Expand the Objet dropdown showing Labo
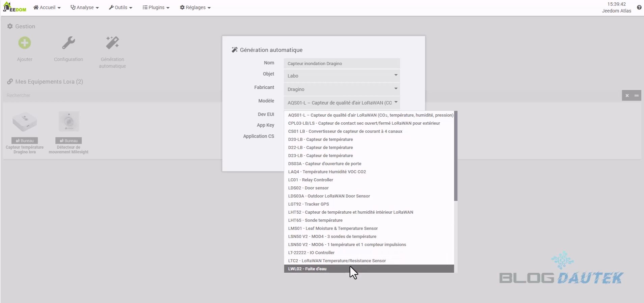 [x=342, y=76]
